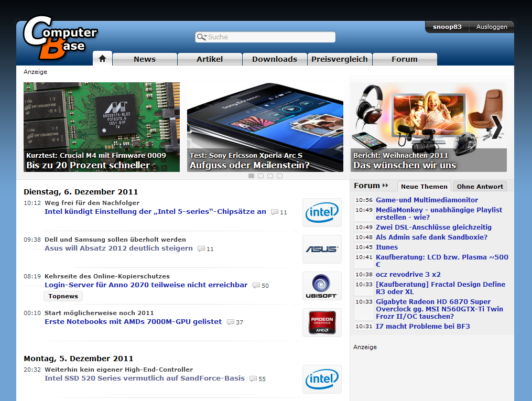Open MediaMonkey unabhängige Playlist thread

pos(439,213)
